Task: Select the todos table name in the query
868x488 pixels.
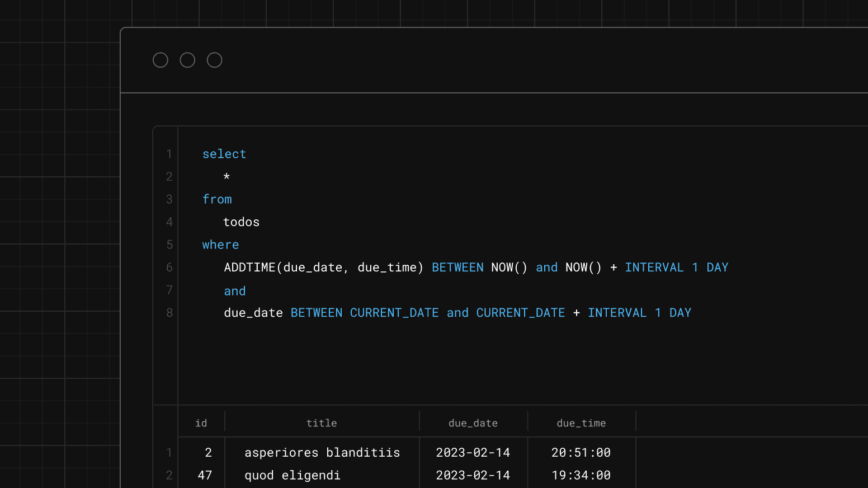Action: click(x=241, y=222)
